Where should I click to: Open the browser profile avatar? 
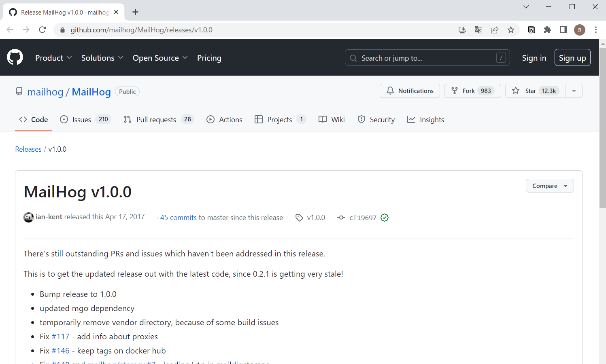[580, 30]
